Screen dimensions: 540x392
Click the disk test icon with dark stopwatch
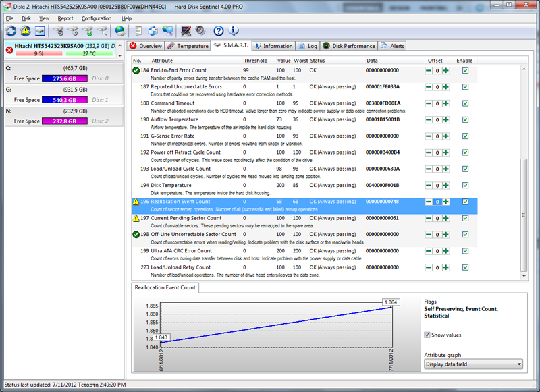point(59,31)
